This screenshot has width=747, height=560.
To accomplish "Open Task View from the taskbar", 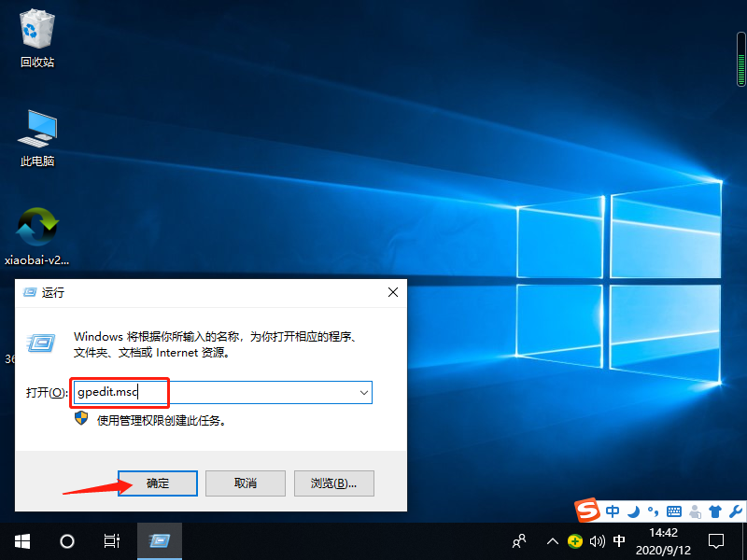I will click(111, 541).
